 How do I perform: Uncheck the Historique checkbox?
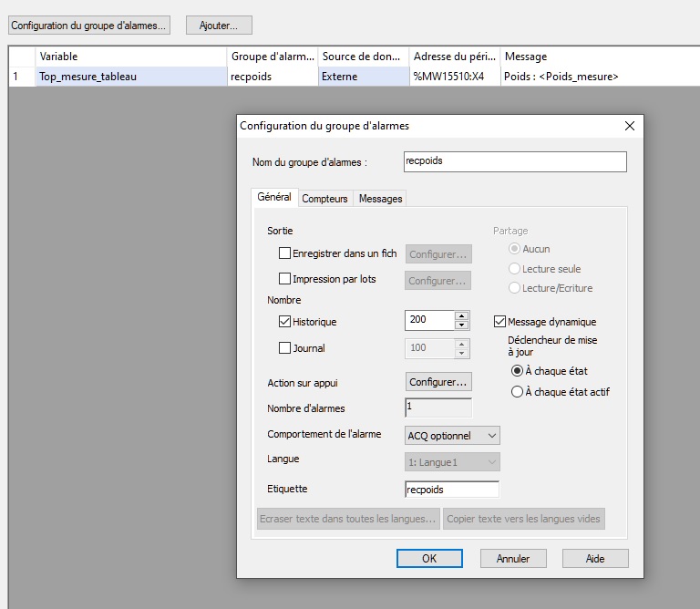coord(285,322)
